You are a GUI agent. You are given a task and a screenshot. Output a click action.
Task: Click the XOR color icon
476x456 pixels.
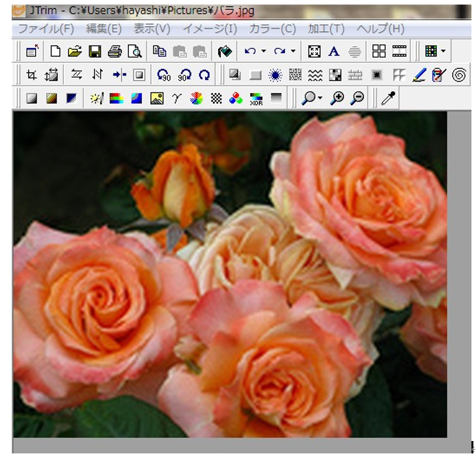tap(256, 98)
